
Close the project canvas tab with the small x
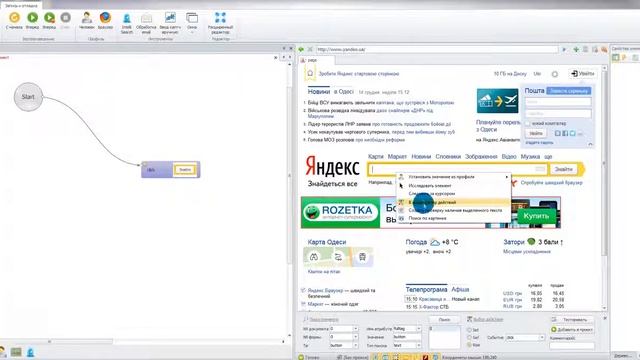coord(276,58)
